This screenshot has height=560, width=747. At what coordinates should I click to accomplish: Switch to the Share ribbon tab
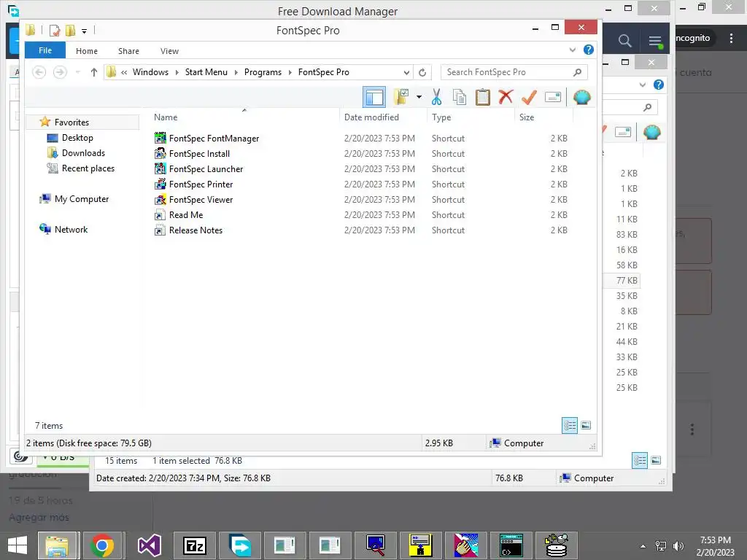coord(128,51)
